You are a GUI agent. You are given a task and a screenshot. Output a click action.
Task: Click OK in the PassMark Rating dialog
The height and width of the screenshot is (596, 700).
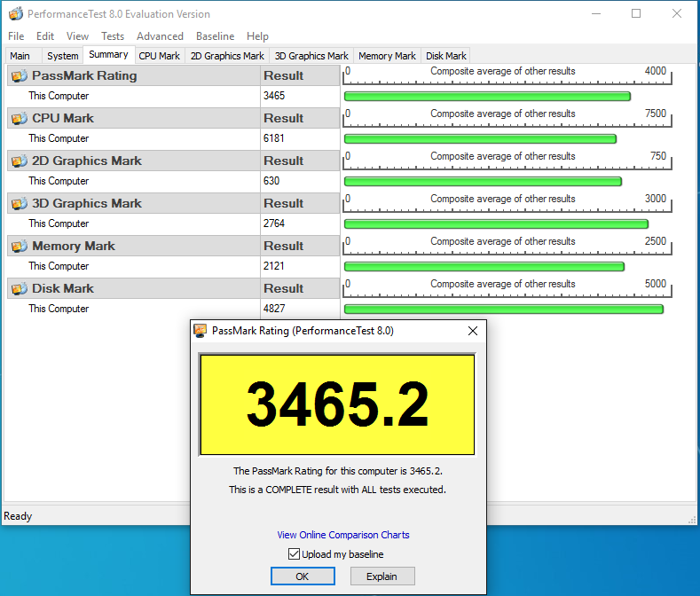(303, 576)
